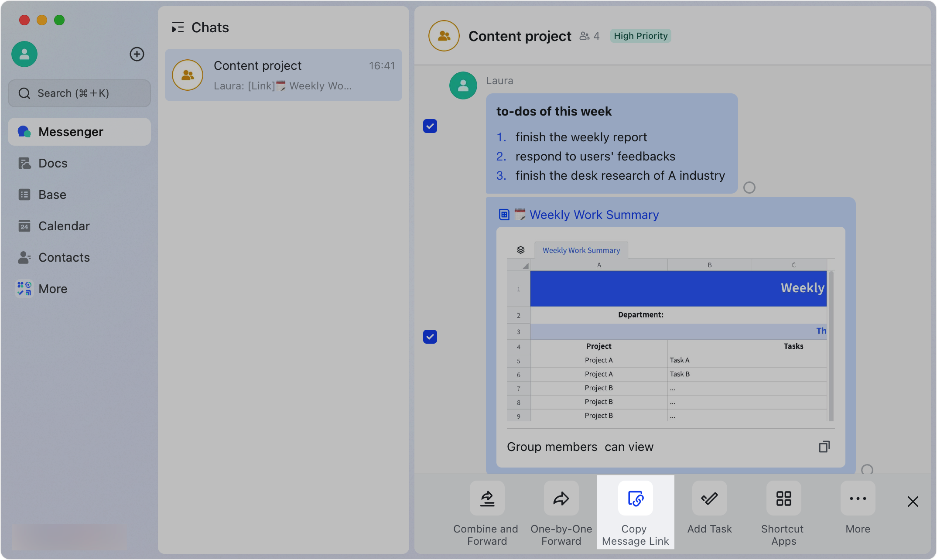The width and height of the screenshot is (937, 560).
Task: Click the layers icon in sheet preview
Action: pyautogui.click(x=520, y=250)
